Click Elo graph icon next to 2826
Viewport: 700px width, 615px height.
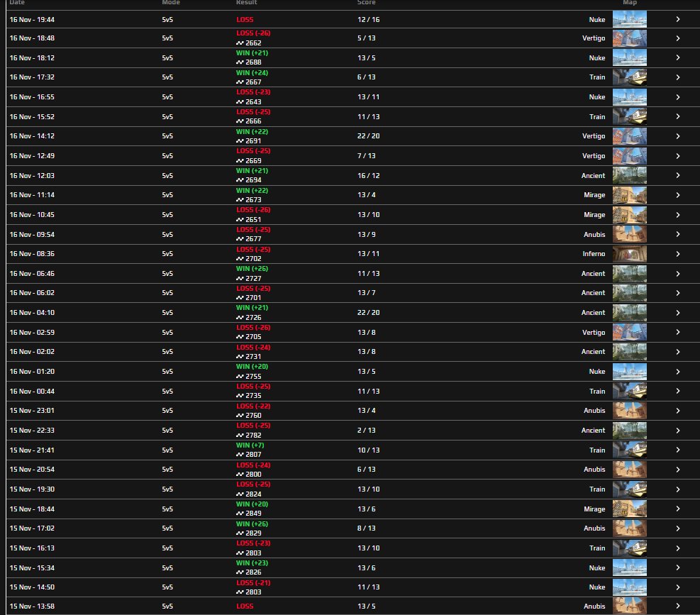(240, 572)
